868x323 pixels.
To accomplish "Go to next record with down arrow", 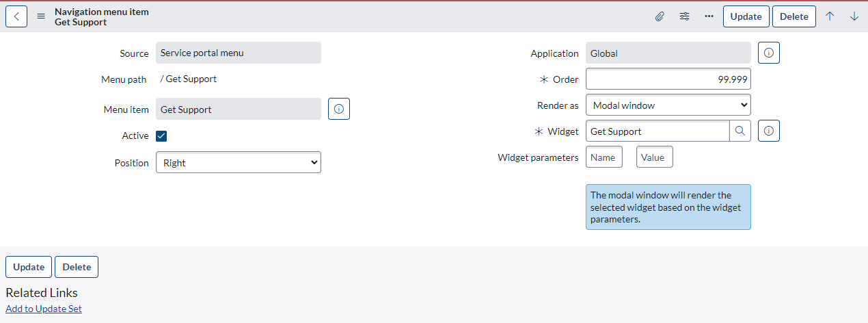I will (854, 16).
